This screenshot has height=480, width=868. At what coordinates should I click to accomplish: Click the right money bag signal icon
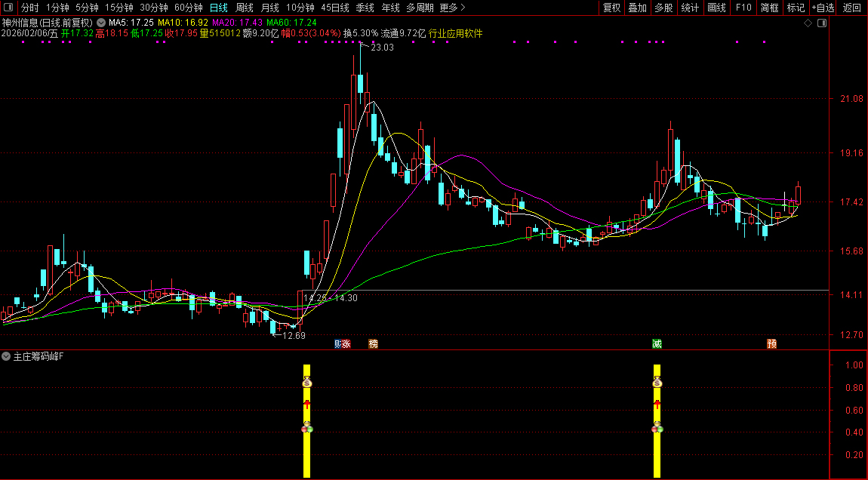point(657,382)
